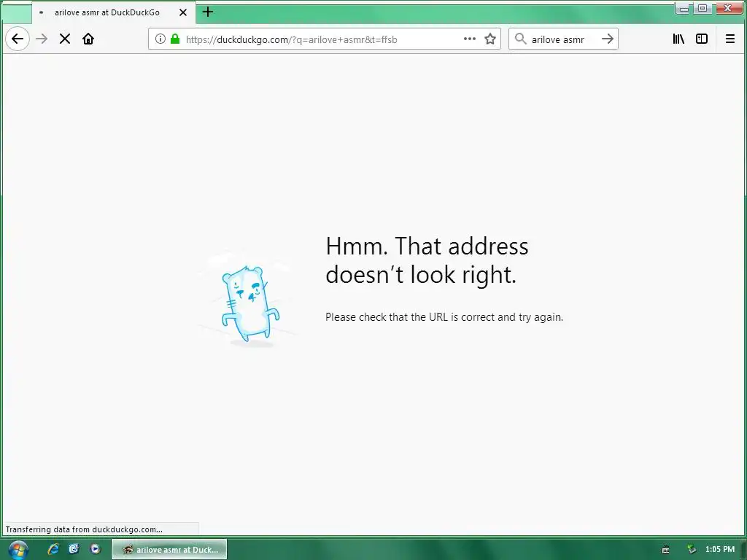Click into the arilove asmr search field
Viewport: 747px width, 560px height.
click(562, 39)
